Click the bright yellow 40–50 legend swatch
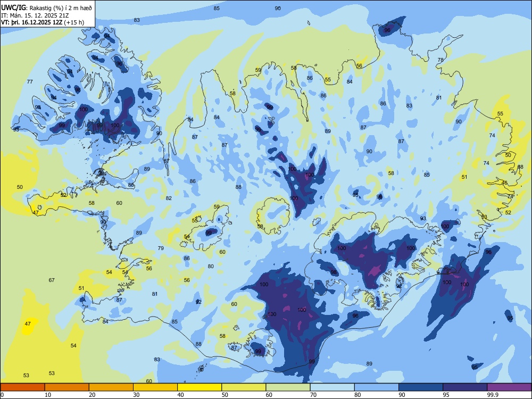This screenshot has height=399, width=532. tap(199, 387)
